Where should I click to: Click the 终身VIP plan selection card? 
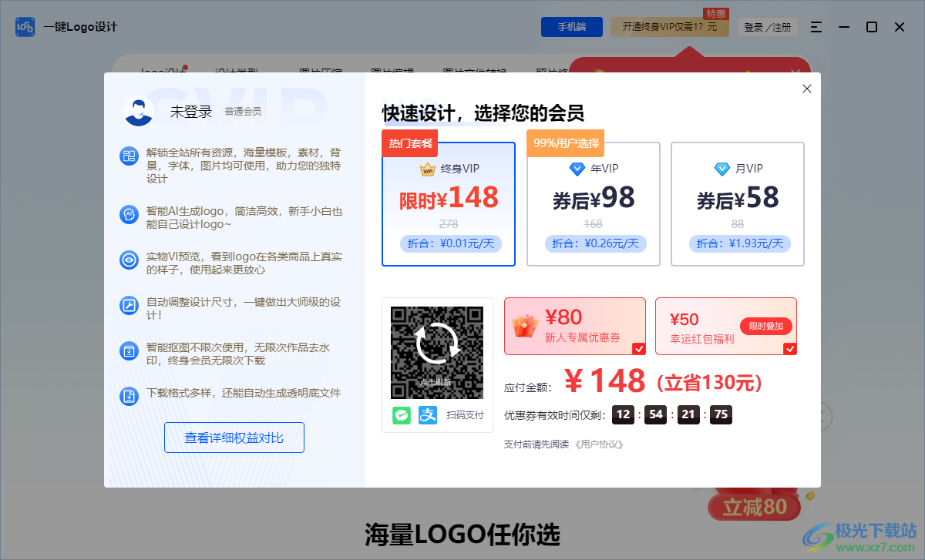[x=449, y=203]
